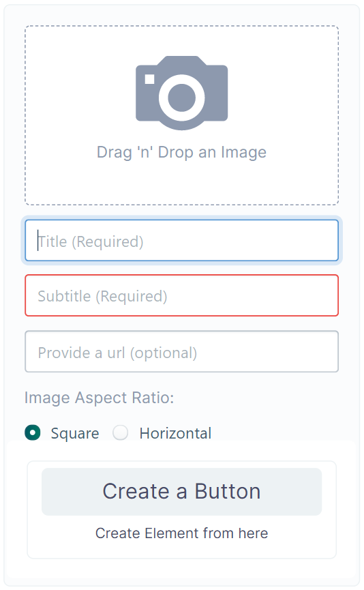The height and width of the screenshot is (590, 364).
Task: Focus the red-bordered Subtitle input field
Action: tap(181, 295)
